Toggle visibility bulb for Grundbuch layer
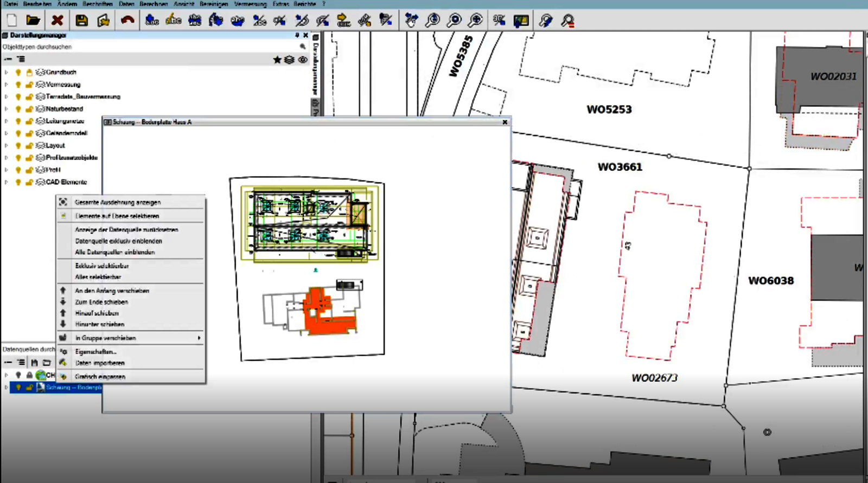Image resolution: width=868 pixels, height=483 pixels. [18, 72]
